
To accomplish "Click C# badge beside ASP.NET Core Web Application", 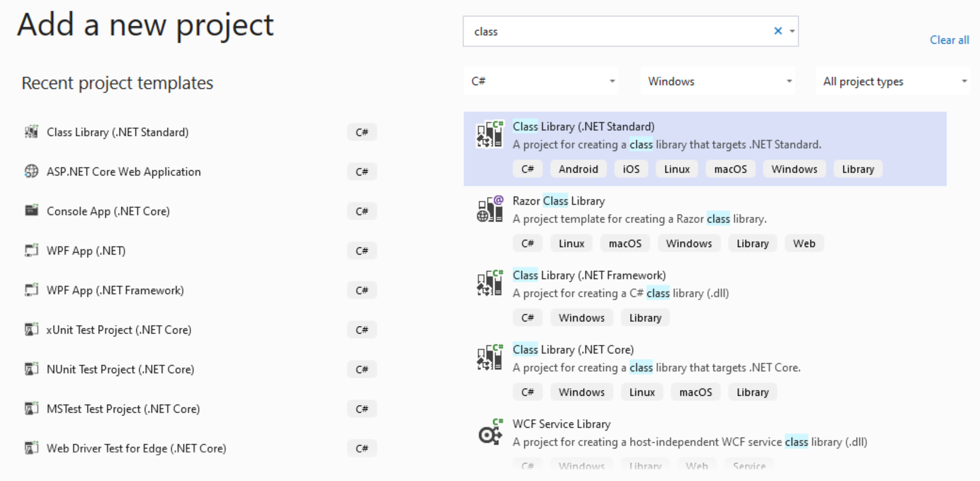I will pos(362,172).
